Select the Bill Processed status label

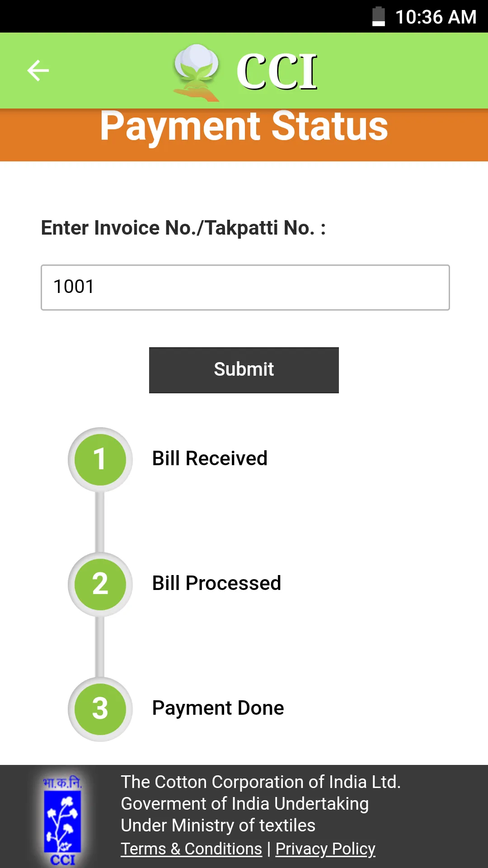tap(216, 583)
